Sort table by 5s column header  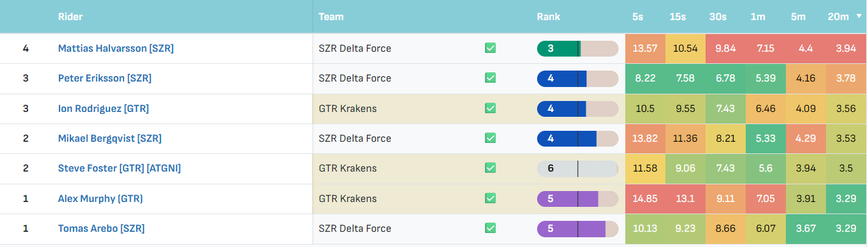point(637,17)
